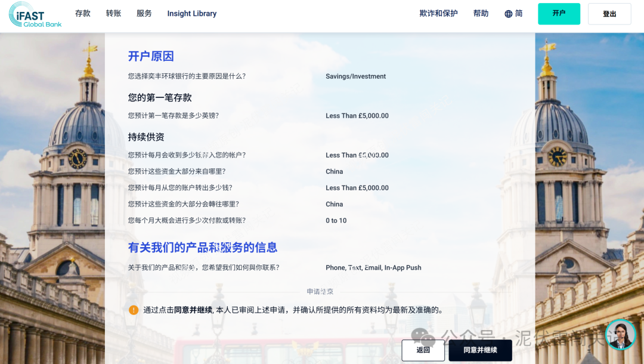Open the 存款 menu
The image size is (644, 364).
pyautogui.click(x=83, y=13)
